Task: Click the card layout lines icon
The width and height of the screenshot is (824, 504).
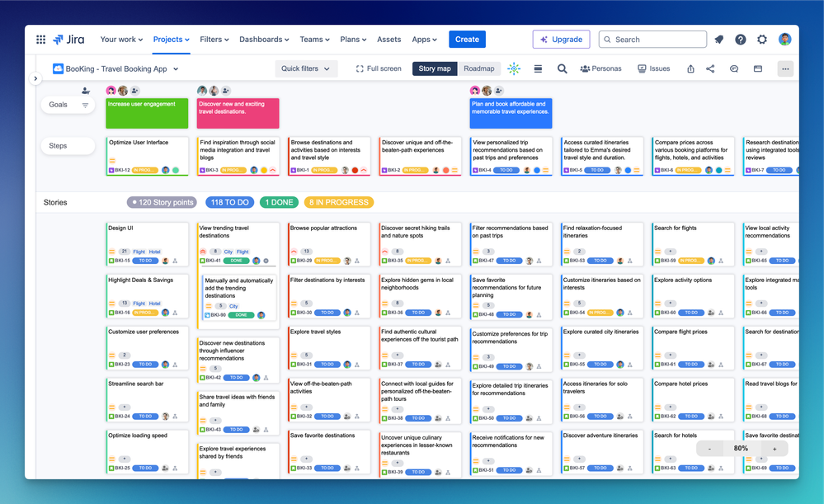Action: [x=538, y=68]
